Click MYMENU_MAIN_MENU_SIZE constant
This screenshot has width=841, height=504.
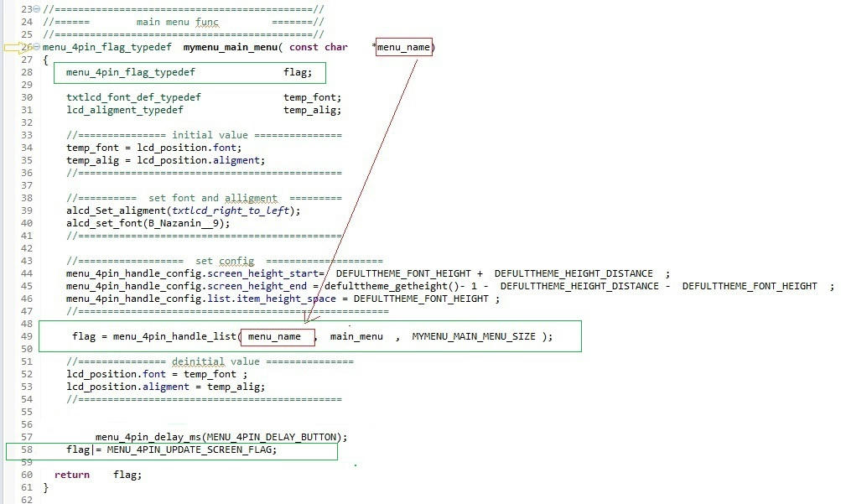[x=475, y=336]
